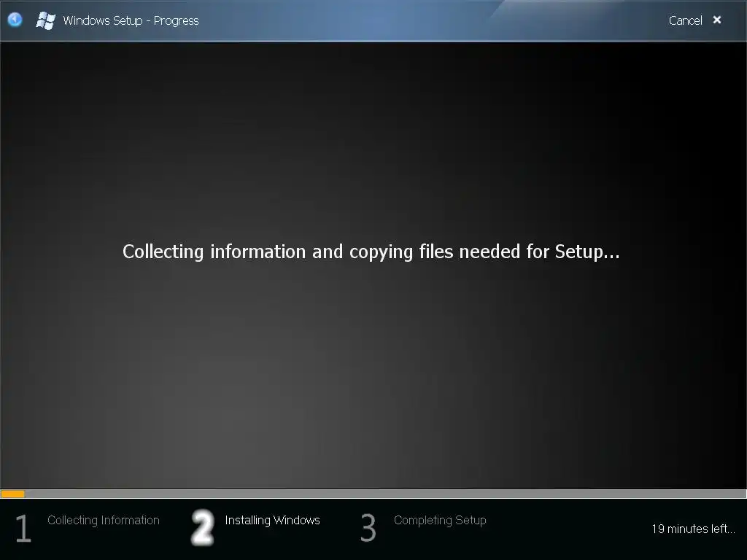Click the number 3 step indicator
747x560 pixels.
[368, 528]
